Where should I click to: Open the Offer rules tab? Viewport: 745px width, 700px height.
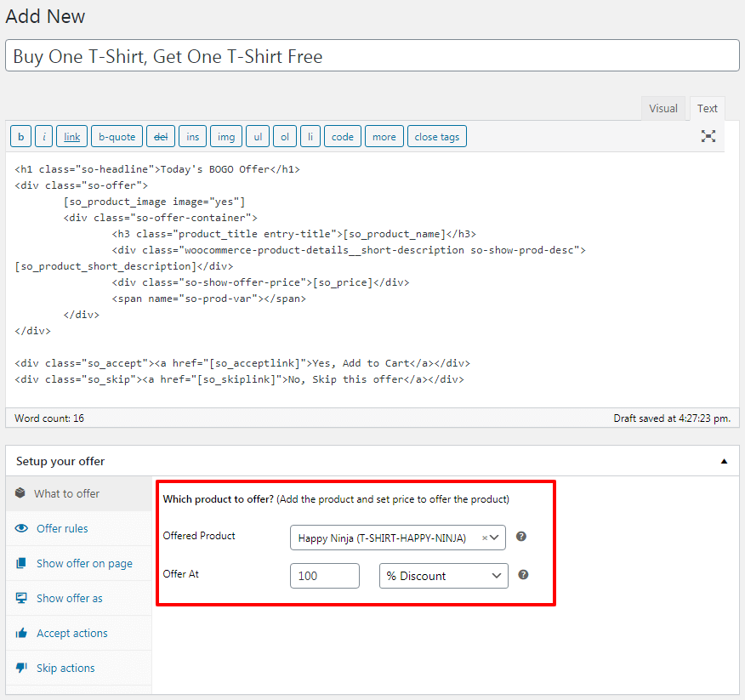click(x=79, y=528)
